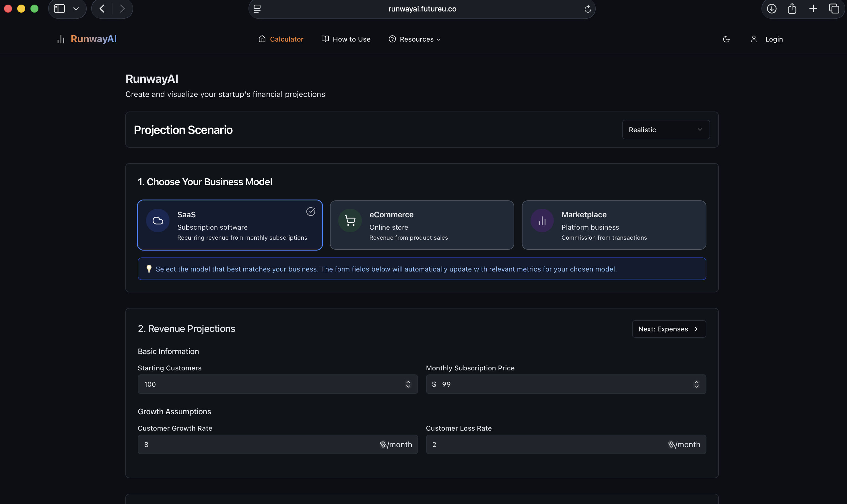Open the share menu in Safari toolbar

click(x=792, y=9)
